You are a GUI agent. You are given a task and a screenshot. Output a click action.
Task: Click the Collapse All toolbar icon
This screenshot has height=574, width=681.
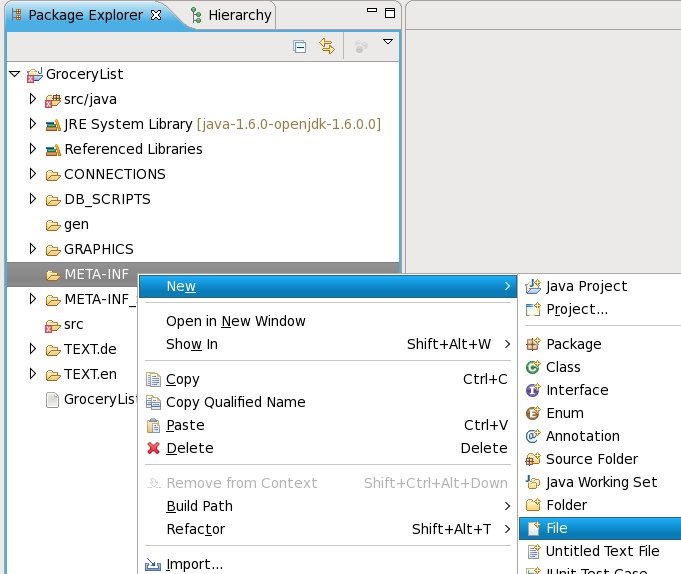point(299,46)
